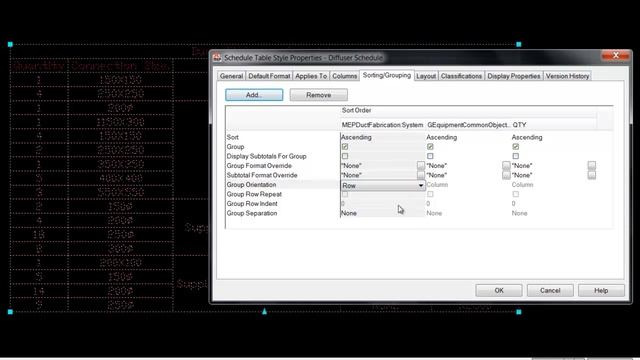Enable Display Subtotals for MEPDuctFabrication System
The height and width of the screenshot is (360, 640).
pos(345,156)
